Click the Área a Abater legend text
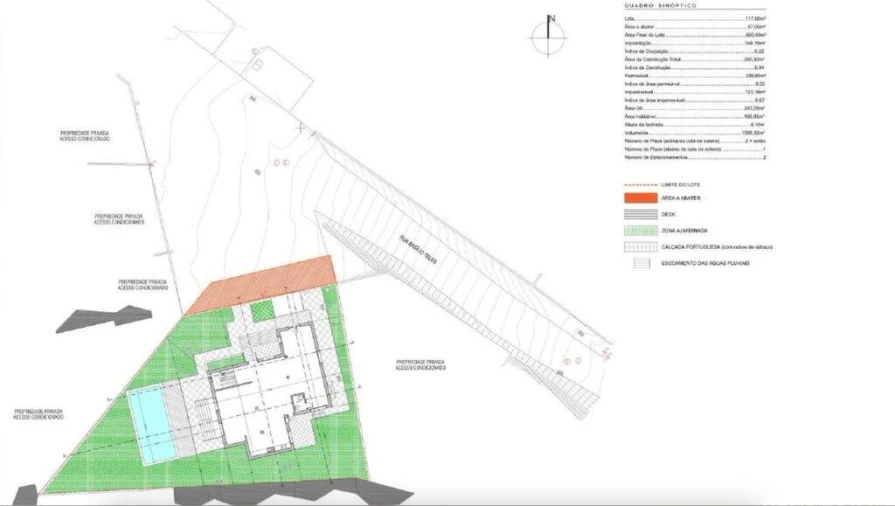 tap(681, 198)
